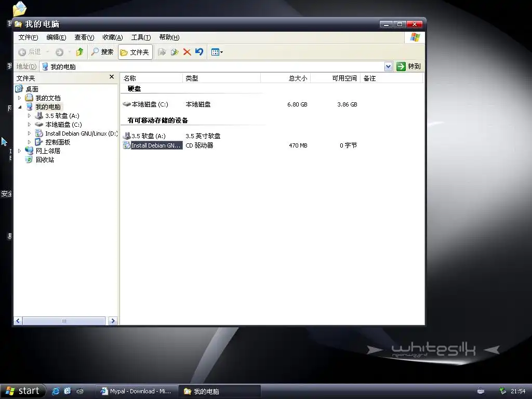The height and width of the screenshot is (399, 532).
Task: Open the 文件(F) menu
Action: [28, 37]
